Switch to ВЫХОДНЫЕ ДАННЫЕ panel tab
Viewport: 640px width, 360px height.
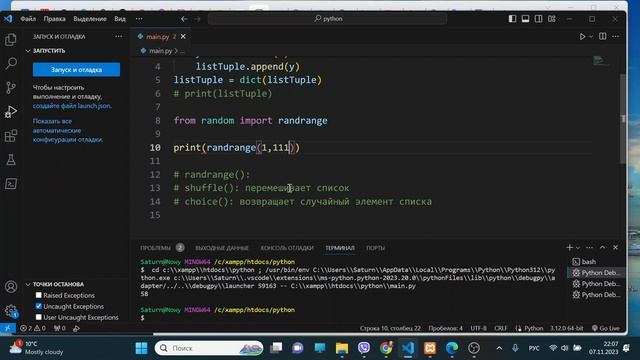pyautogui.click(x=222, y=248)
